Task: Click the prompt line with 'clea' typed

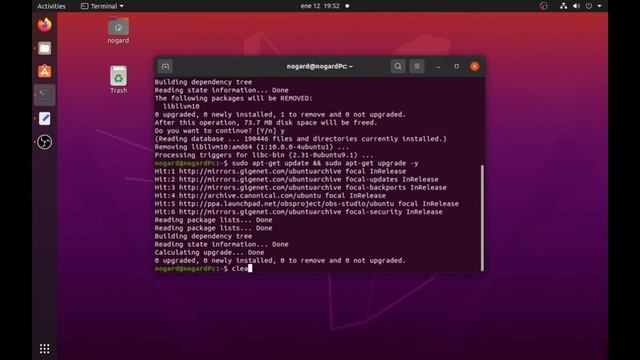Action: click(203, 269)
